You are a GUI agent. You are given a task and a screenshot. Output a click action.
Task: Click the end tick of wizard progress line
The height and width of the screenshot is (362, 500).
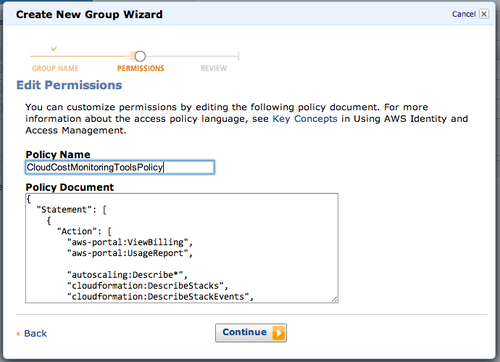(238, 56)
